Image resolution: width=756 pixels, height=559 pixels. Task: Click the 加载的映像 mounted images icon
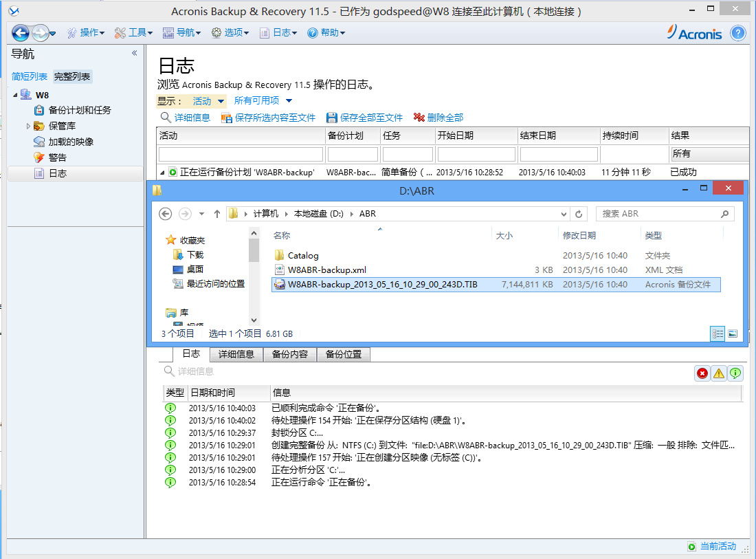pyautogui.click(x=39, y=142)
